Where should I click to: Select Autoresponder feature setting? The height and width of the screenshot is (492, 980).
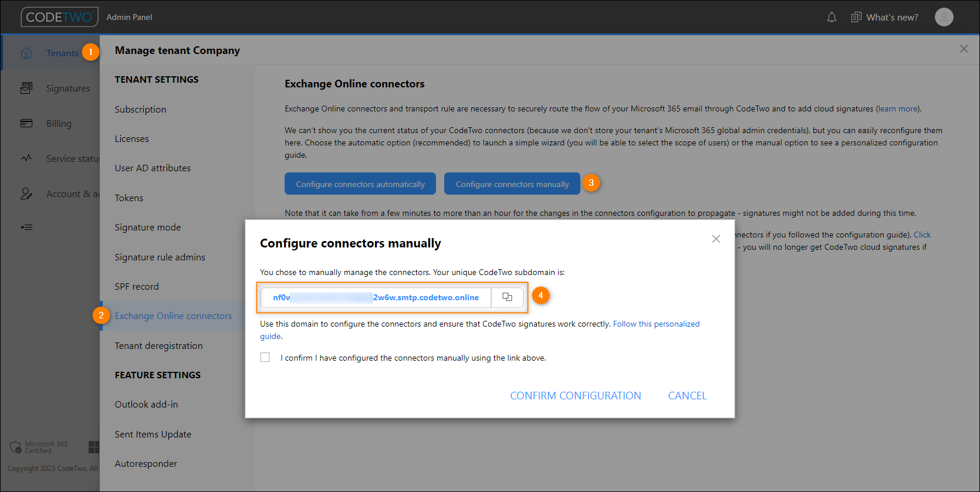point(146,463)
